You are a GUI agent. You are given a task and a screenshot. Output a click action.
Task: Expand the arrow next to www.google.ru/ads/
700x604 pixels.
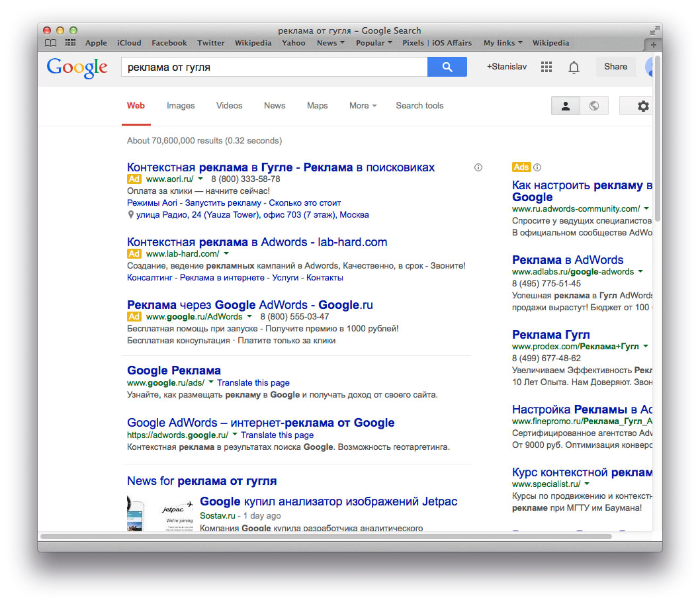tap(211, 382)
